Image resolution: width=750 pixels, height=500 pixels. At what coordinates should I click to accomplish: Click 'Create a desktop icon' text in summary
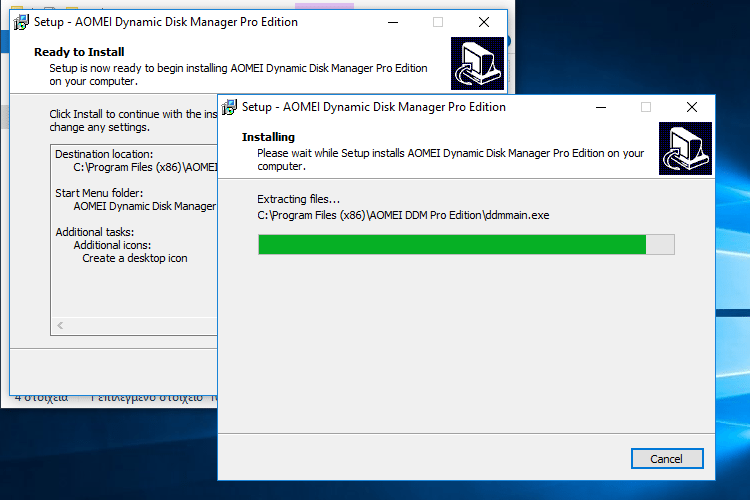tap(135, 258)
